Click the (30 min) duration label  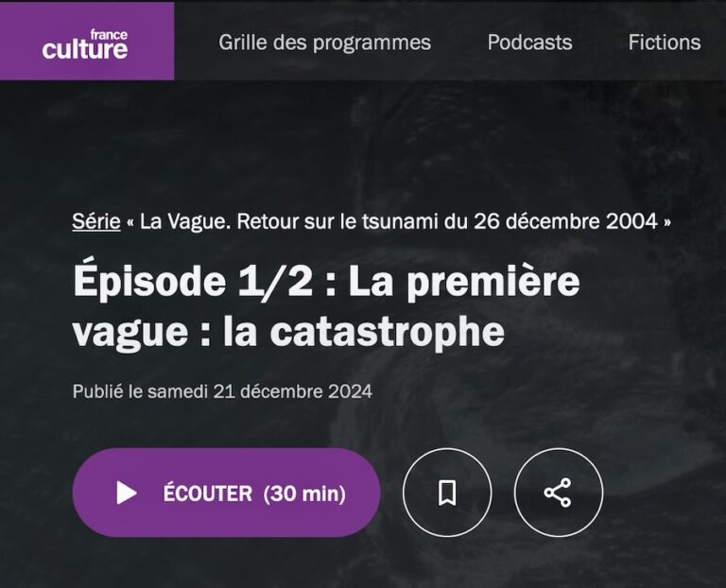(304, 493)
